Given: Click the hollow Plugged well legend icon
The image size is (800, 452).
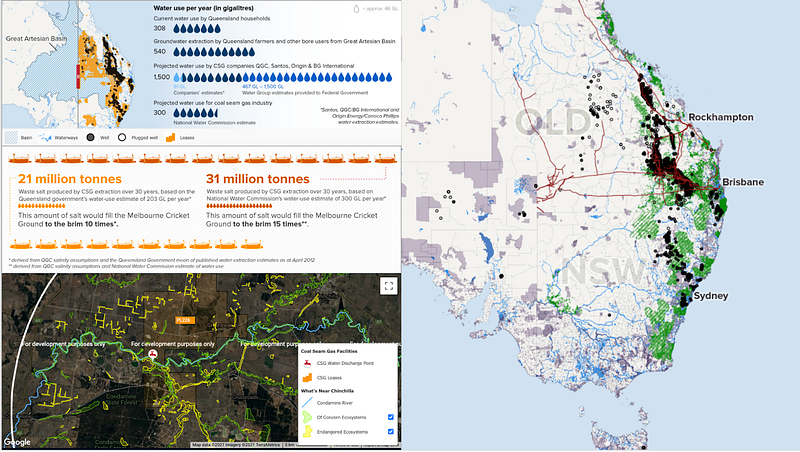Looking at the screenshot, I should pos(122,137).
